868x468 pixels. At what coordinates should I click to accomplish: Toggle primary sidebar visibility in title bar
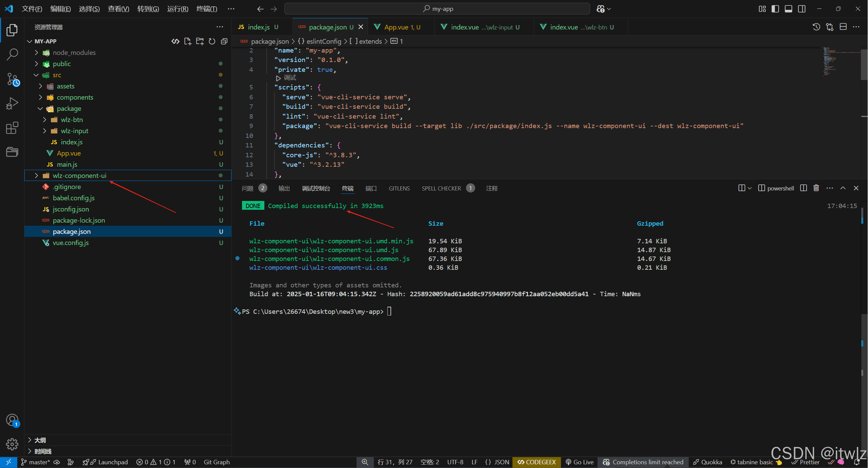coord(775,9)
